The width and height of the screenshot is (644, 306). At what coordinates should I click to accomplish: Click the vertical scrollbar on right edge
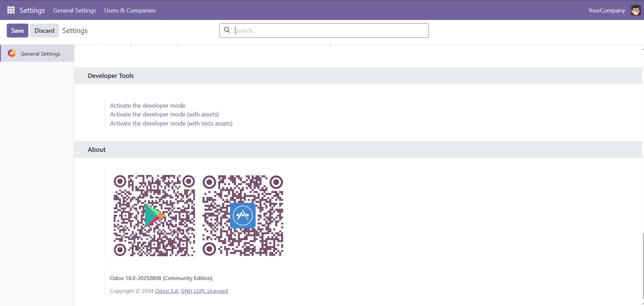[x=643, y=267]
